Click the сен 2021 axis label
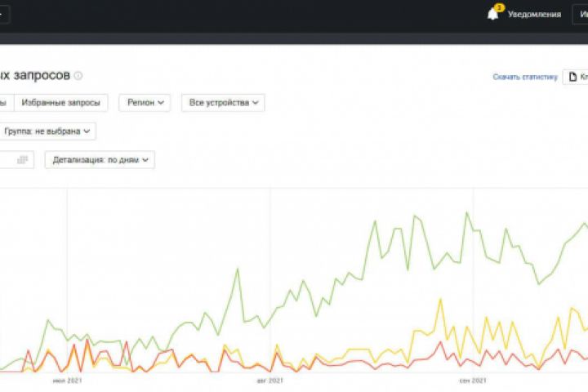This screenshot has width=588, height=392. pos(473,381)
